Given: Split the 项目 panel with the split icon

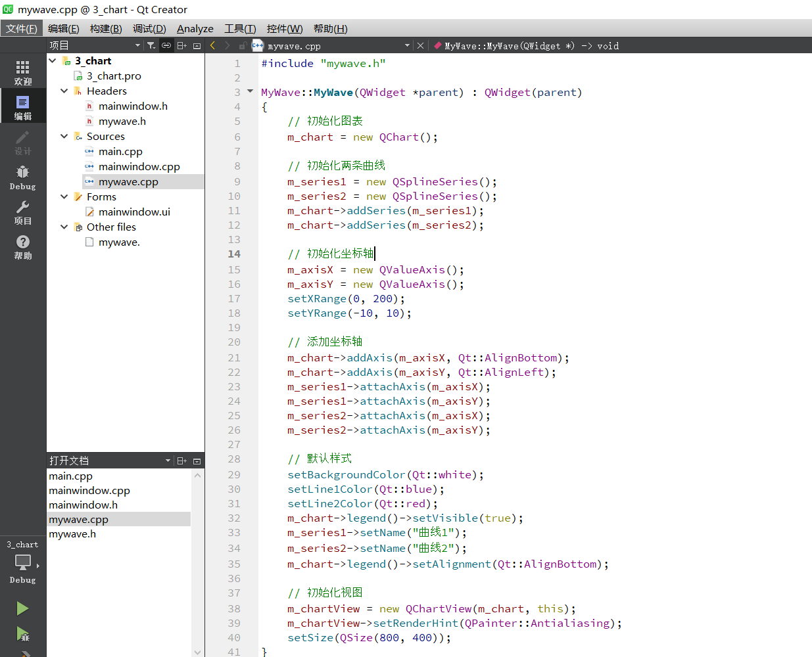Looking at the screenshot, I should click(182, 45).
